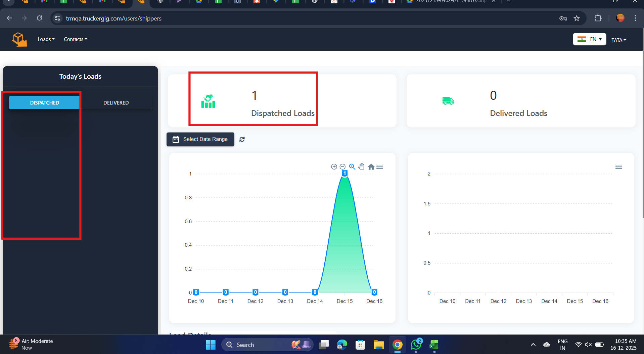Open the delivered chart hamburger menu
Viewport: 644px width, 354px height.
click(x=618, y=167)
